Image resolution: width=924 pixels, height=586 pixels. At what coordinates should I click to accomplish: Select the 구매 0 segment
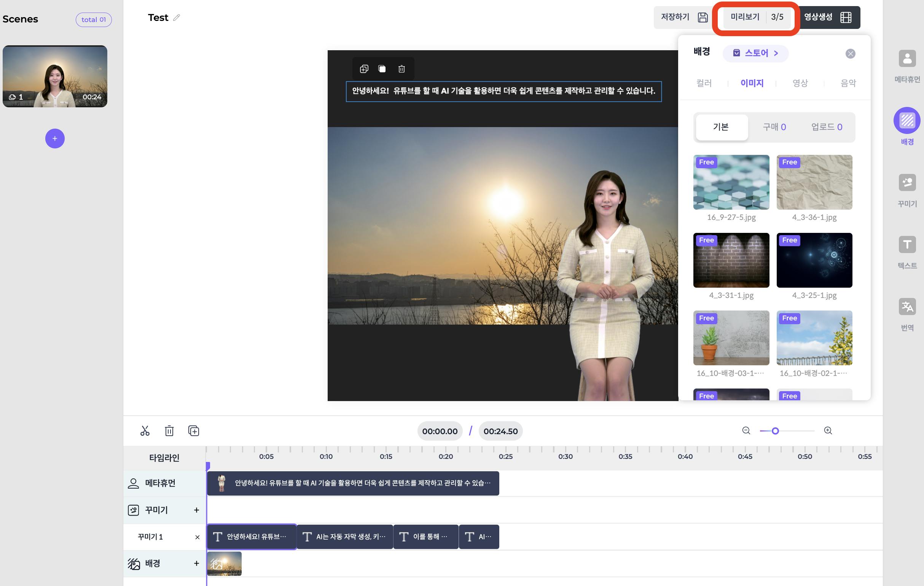pos(774,127)
